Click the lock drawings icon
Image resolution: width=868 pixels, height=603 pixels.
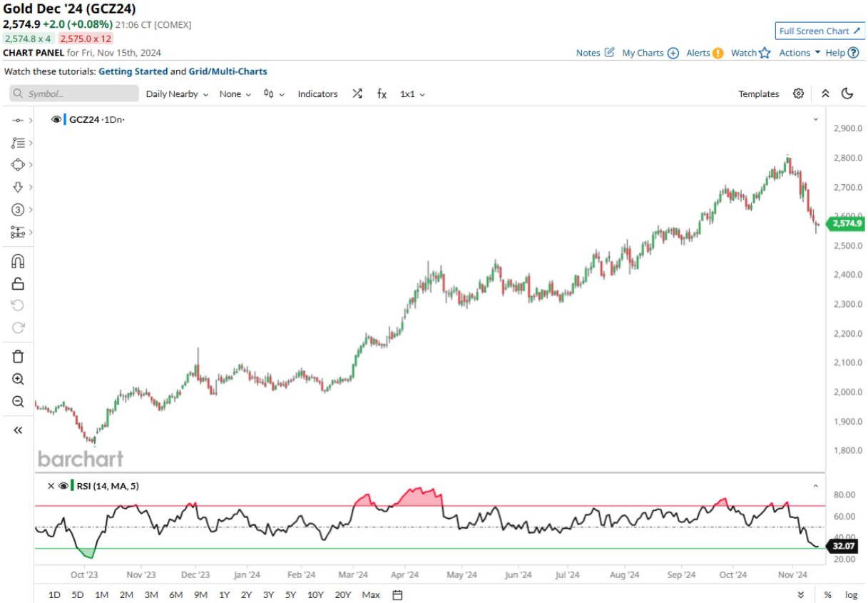click(x=18, y=283)
